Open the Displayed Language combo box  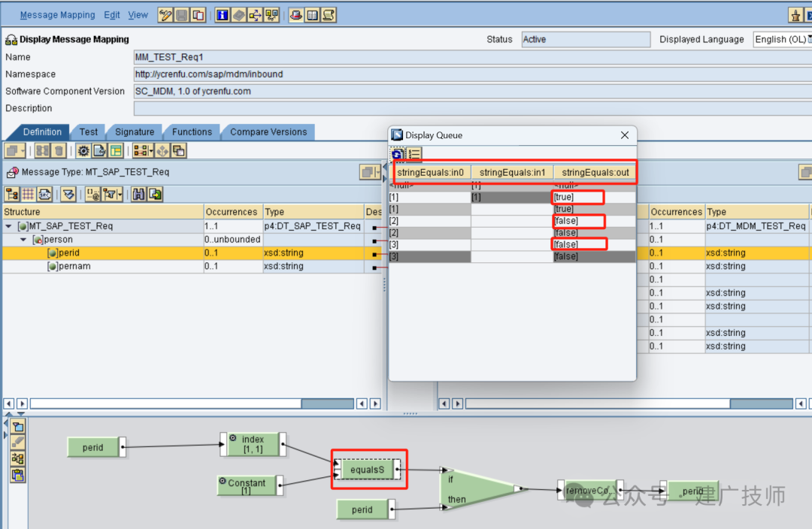[x=782, y=39]
